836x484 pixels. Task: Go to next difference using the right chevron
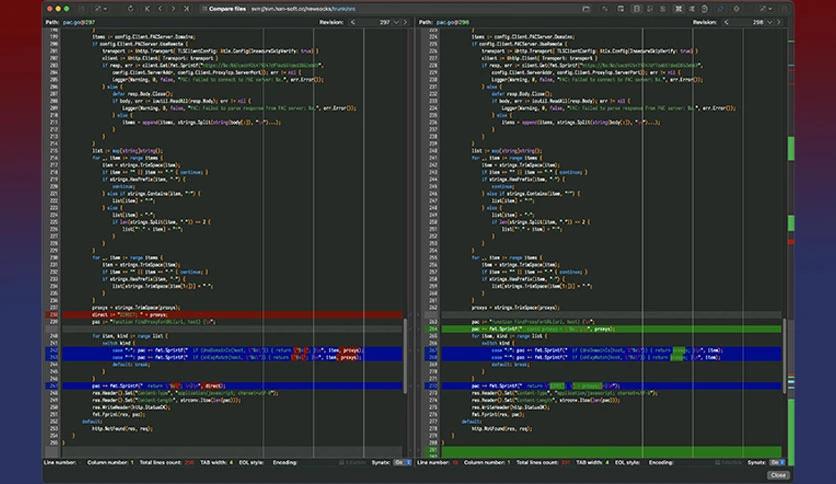pos(173,9)
